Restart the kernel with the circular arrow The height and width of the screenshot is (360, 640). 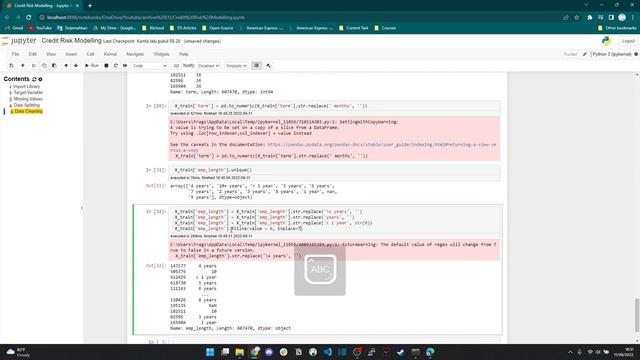point(116,66)
